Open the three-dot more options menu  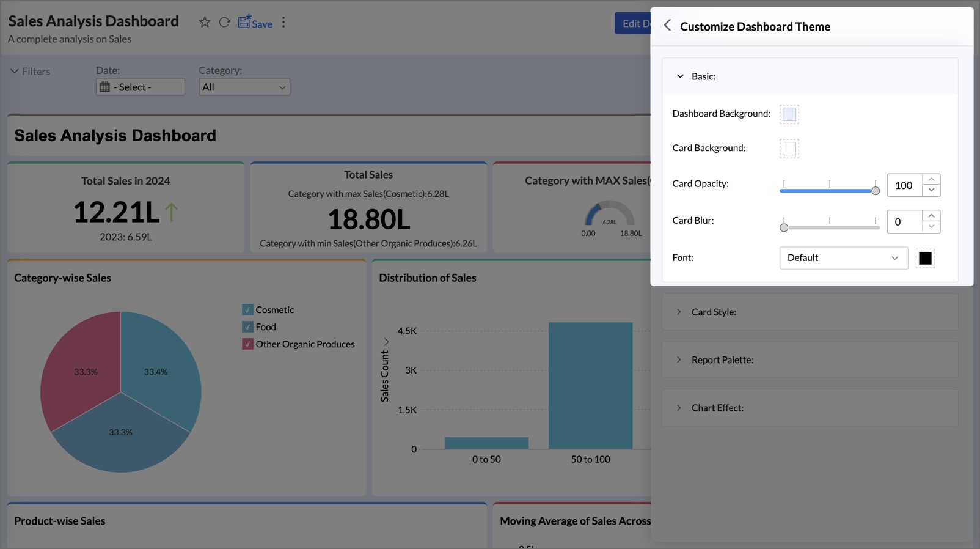tap(283, 23)
